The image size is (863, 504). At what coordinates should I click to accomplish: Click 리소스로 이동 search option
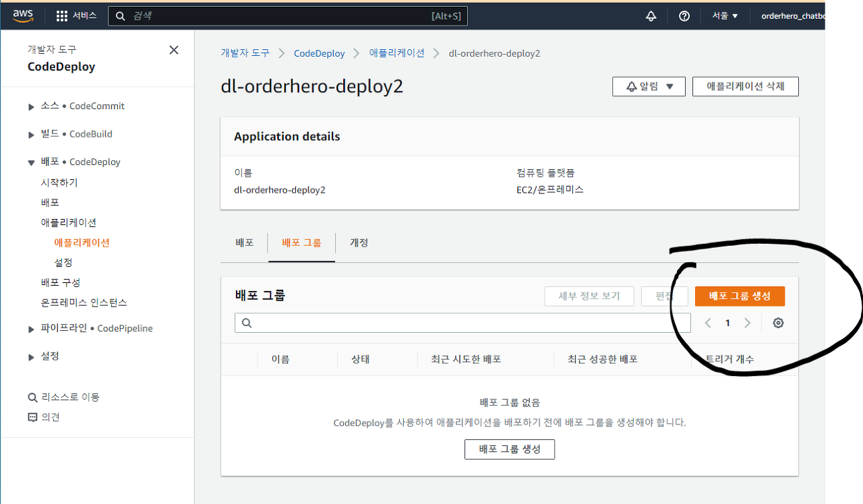coord(63,397)
